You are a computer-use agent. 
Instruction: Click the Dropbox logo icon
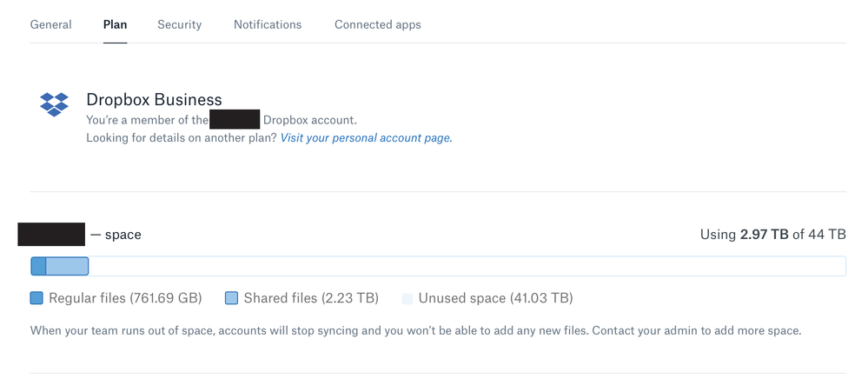click(x=54, y=103)
